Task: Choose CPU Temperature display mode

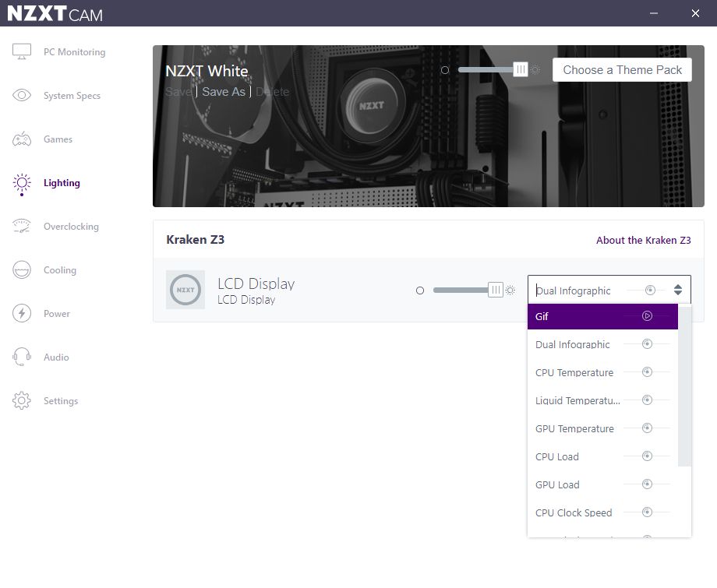Action: point(602,372)
